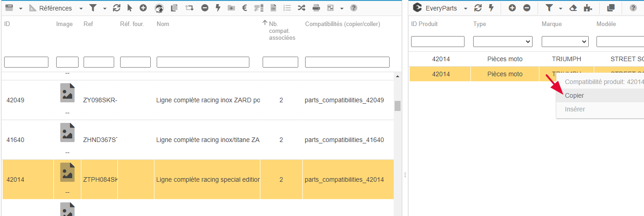Choose Copier from the context menu
644x216 pixels.
574,95
